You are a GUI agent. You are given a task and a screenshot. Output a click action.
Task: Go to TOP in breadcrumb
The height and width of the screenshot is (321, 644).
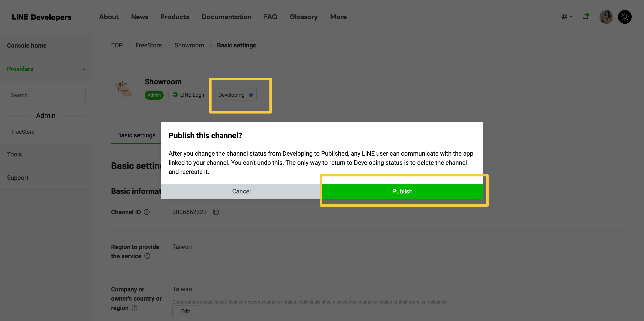(x=117, y=45)
